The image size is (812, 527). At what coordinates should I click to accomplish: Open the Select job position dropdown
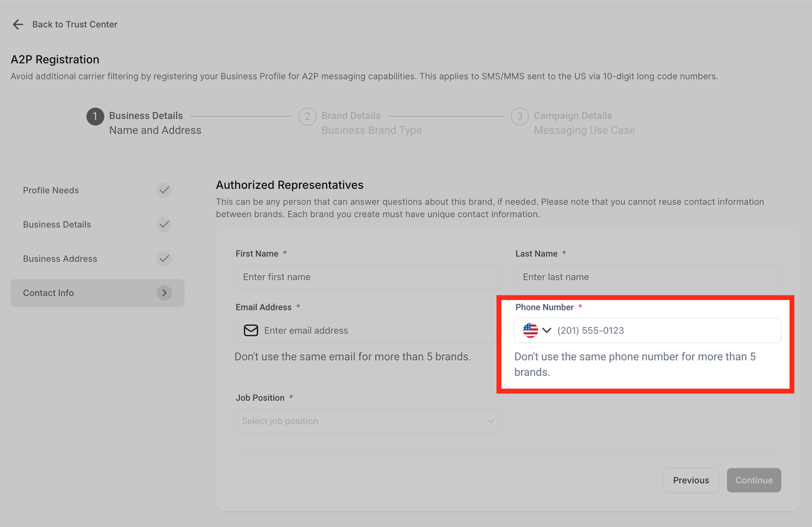point(367,421)
